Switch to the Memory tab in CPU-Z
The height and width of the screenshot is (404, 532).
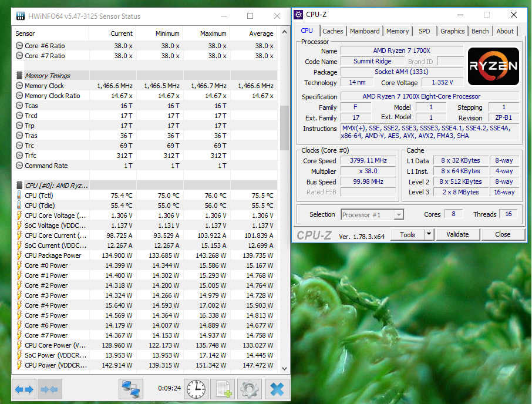398,31
